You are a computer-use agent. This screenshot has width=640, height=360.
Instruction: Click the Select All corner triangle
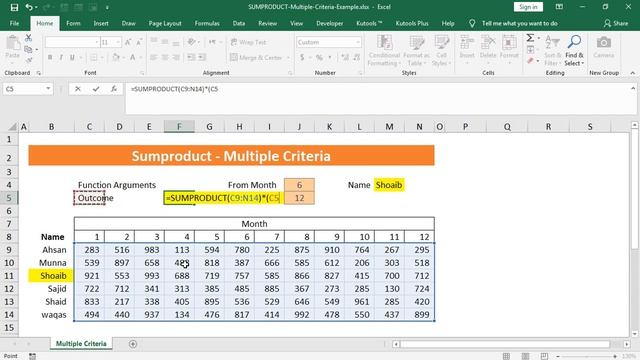pos(12,127)
